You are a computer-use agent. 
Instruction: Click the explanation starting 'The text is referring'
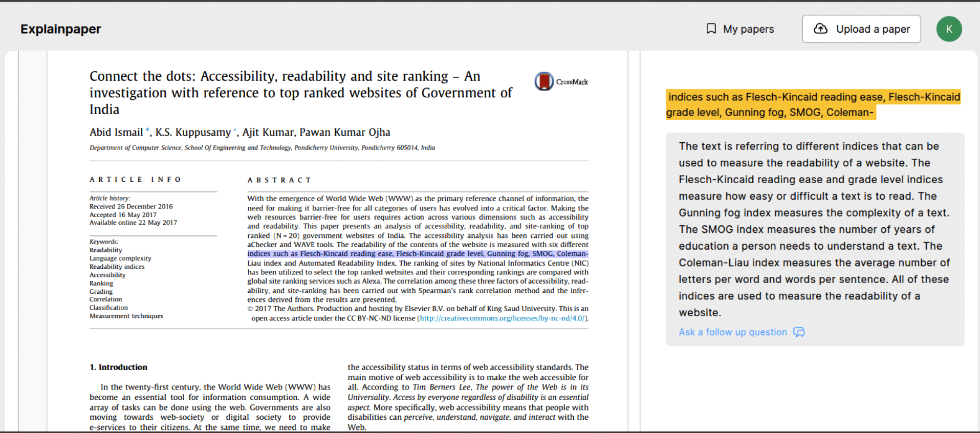(x=815, y=229)
